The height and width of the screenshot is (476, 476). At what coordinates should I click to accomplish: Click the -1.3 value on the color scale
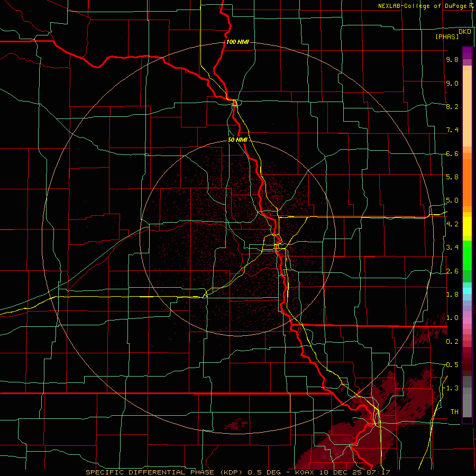pos(451,388)
